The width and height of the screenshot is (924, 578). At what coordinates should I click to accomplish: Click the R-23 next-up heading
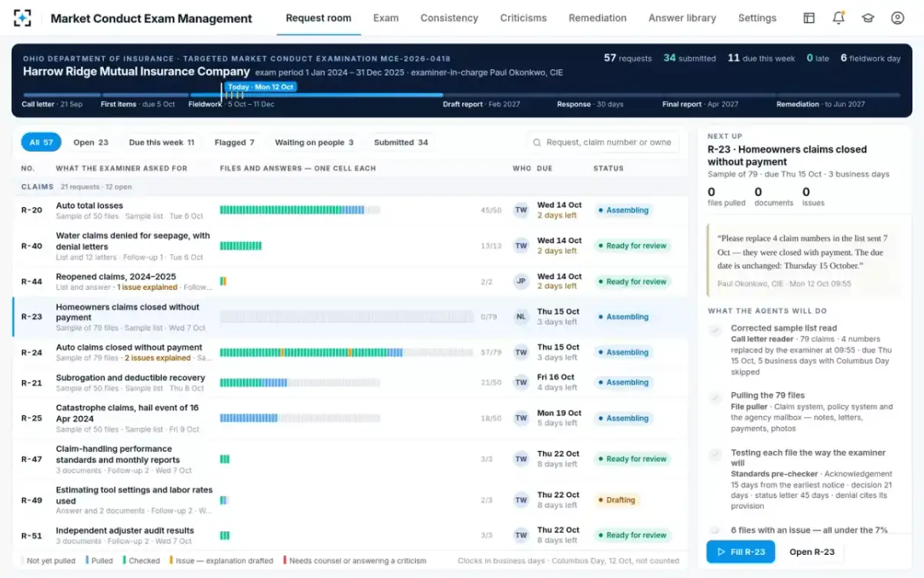click(x=787, y=156)
